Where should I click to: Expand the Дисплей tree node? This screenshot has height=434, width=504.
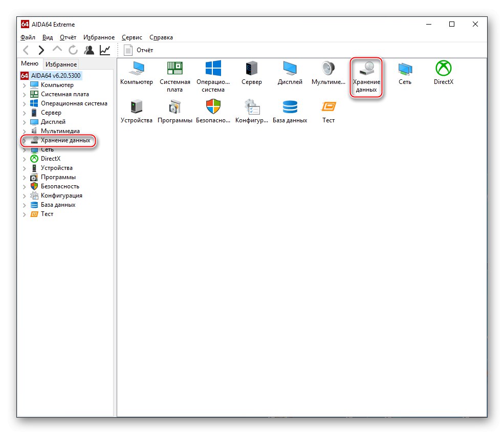[25, 122]
